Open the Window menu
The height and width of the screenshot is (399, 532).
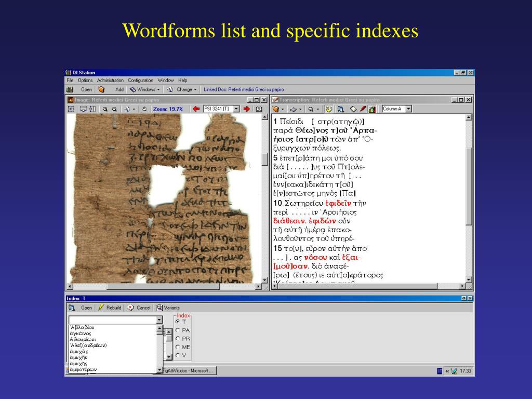pos(166,81)
